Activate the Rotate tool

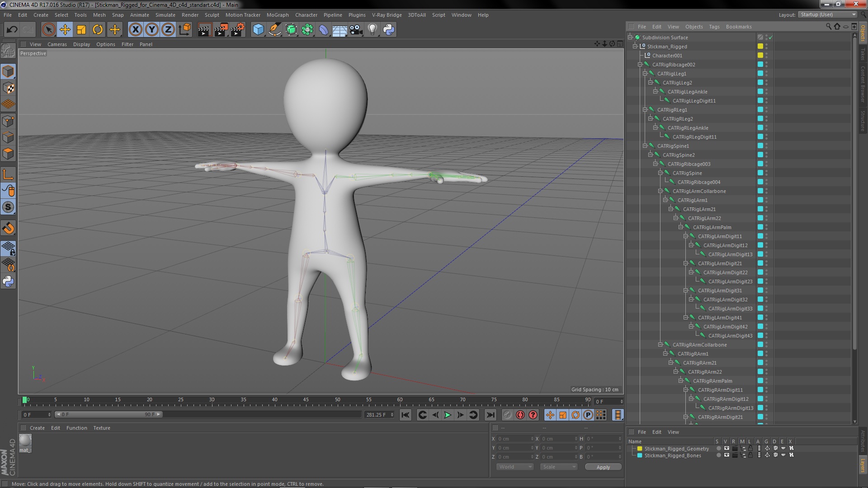(98, 30)
